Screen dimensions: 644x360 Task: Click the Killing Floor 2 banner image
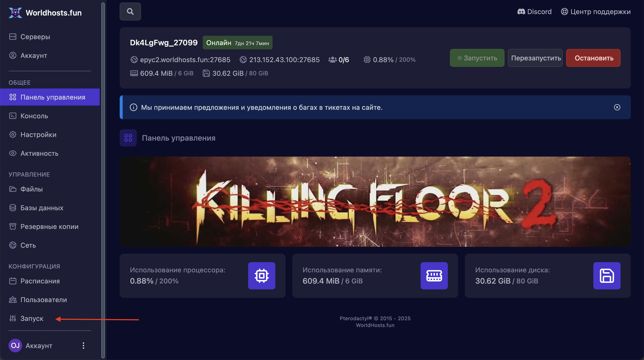pyautogui.click(x=375, y=202)
